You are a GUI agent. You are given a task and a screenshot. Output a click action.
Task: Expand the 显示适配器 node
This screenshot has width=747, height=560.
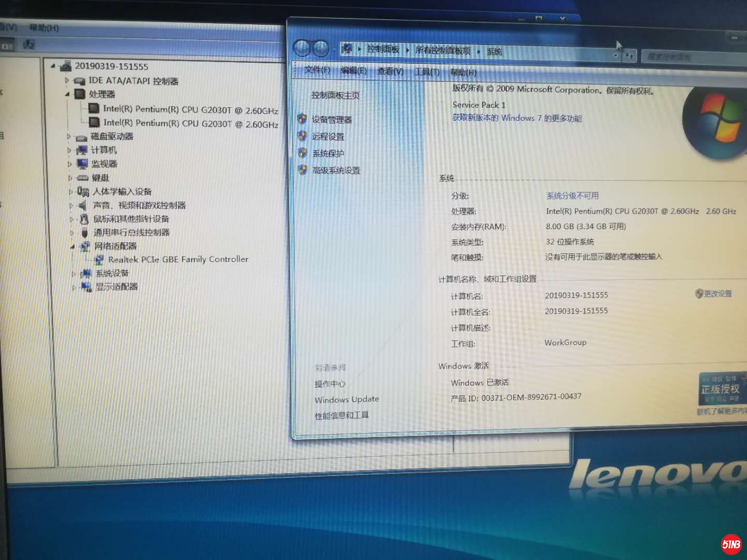coord(74,286)
